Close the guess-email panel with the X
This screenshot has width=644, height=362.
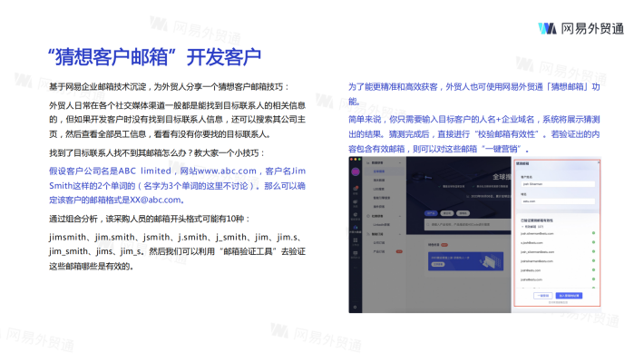pos(599,162)
